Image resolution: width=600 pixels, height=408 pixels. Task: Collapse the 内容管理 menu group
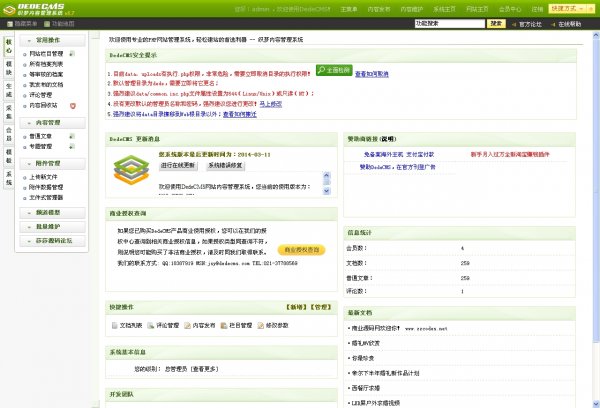(52, 123)
